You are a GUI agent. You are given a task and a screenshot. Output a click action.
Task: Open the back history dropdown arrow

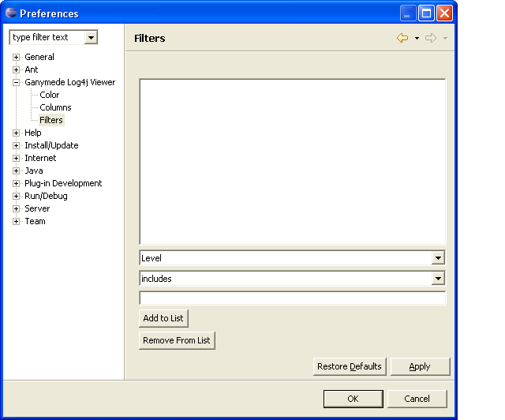coord(417,39)
